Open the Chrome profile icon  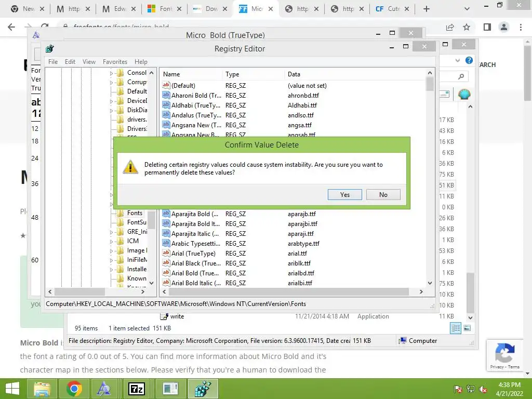(x=504, y=27)
